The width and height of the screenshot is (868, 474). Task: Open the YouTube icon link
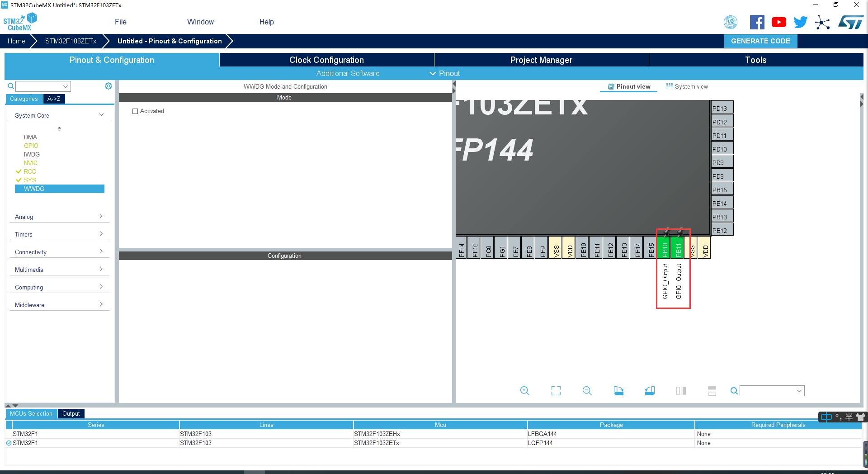click(778, 22)
